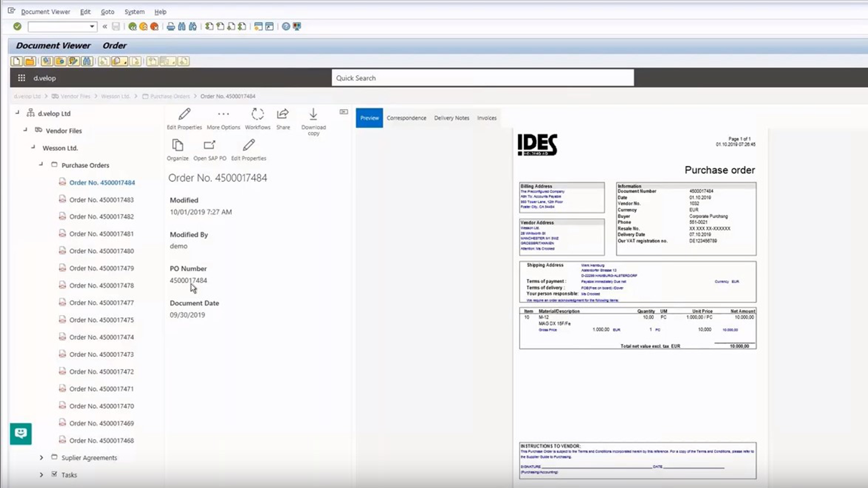This screenshot has height=488, width=868.
Task: Click Download copy icon
Action: 313,114
